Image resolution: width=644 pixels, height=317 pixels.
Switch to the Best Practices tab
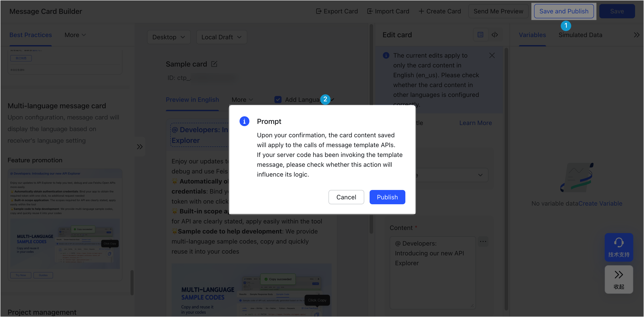pos(30,35)
